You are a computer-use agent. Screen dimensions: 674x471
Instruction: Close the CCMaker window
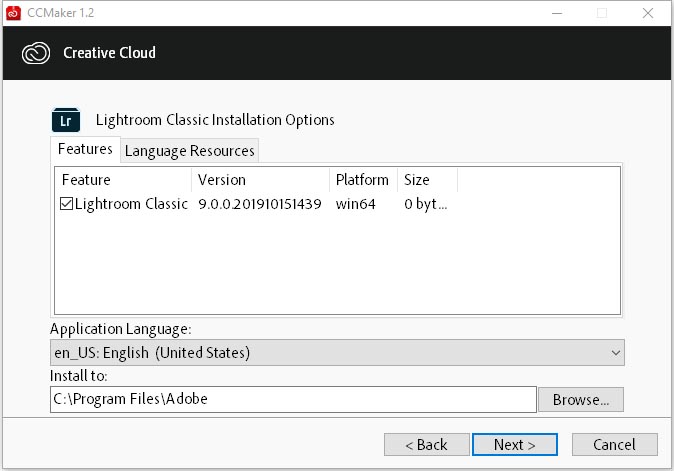648,13
